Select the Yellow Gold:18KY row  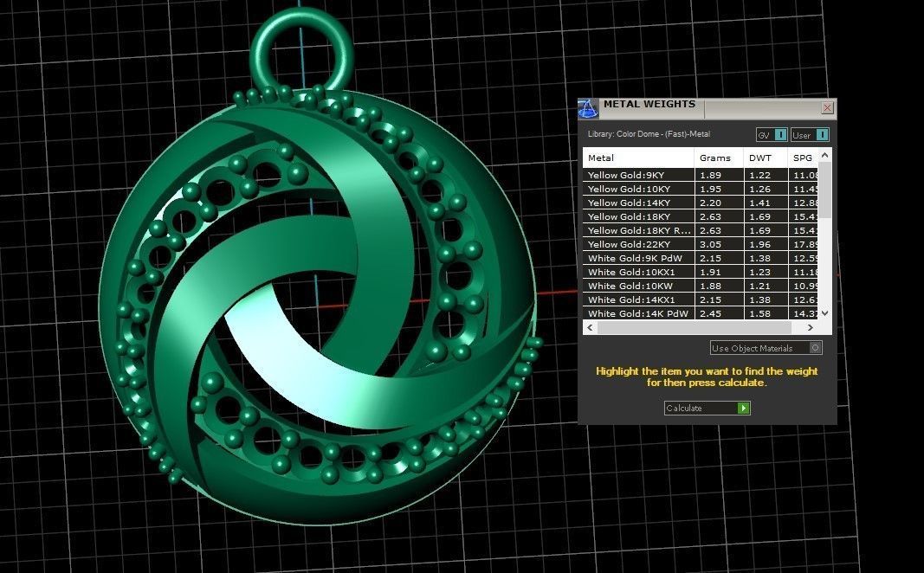[701, 216]
